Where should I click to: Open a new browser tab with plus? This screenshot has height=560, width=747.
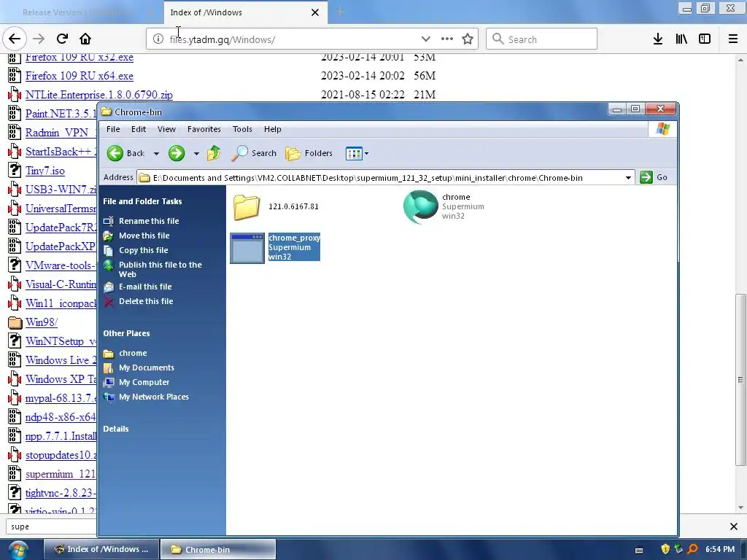point(340,12)
